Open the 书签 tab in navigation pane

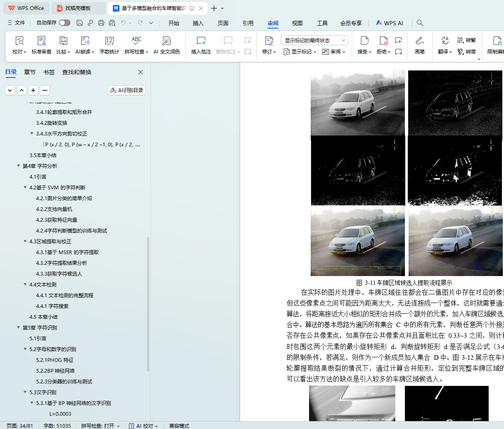point(49,72)
